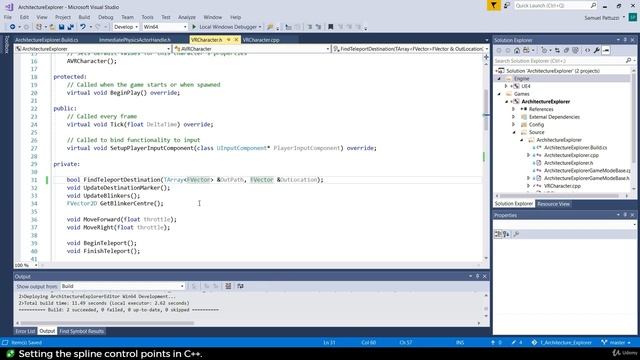Click the Solution Explorer horizontal scrollbar
640x360 pixels.
[559, 196]
